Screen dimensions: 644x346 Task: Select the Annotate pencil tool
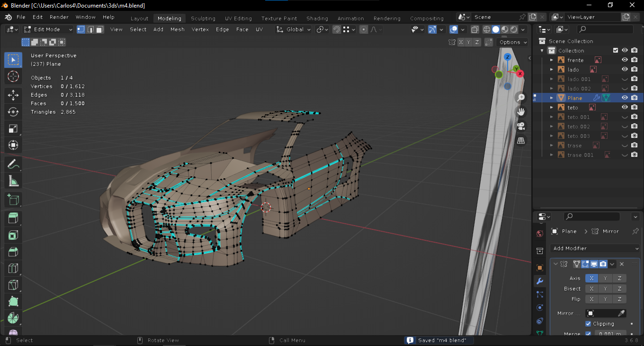13,164
